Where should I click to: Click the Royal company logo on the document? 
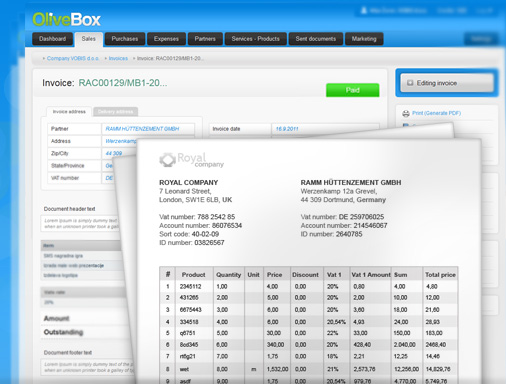pyautogui.click(x=191, y=160)
